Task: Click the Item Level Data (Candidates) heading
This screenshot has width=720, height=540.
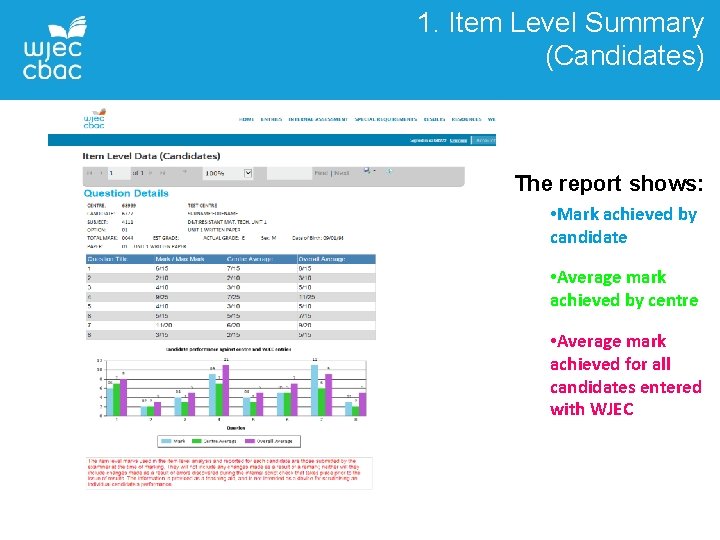Action: [151, 156]
